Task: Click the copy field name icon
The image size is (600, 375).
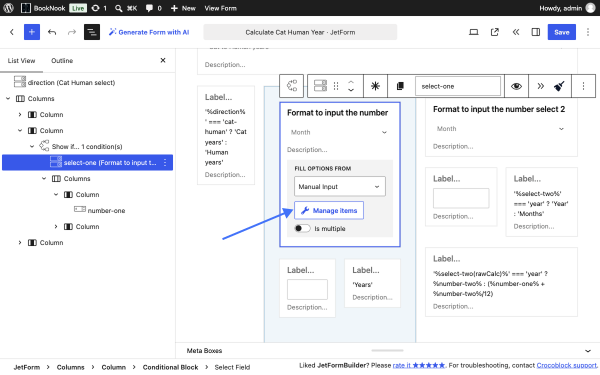Action: click(400, 86)
